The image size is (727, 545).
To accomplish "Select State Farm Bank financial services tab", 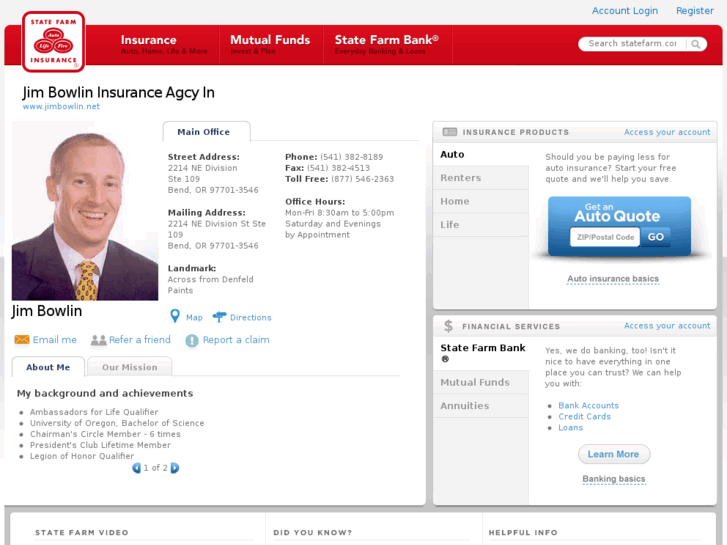I will click(481, 353).
